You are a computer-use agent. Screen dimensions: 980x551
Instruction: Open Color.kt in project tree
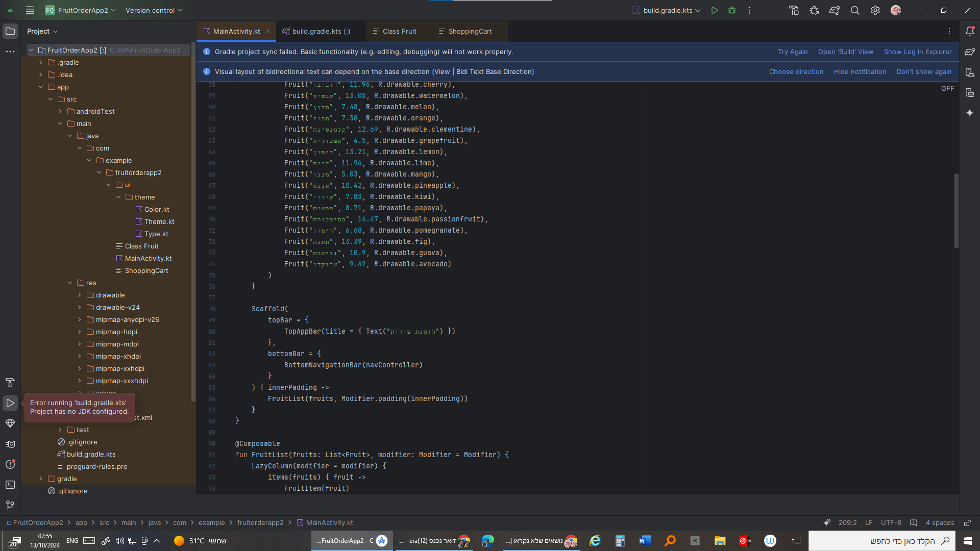152,209
